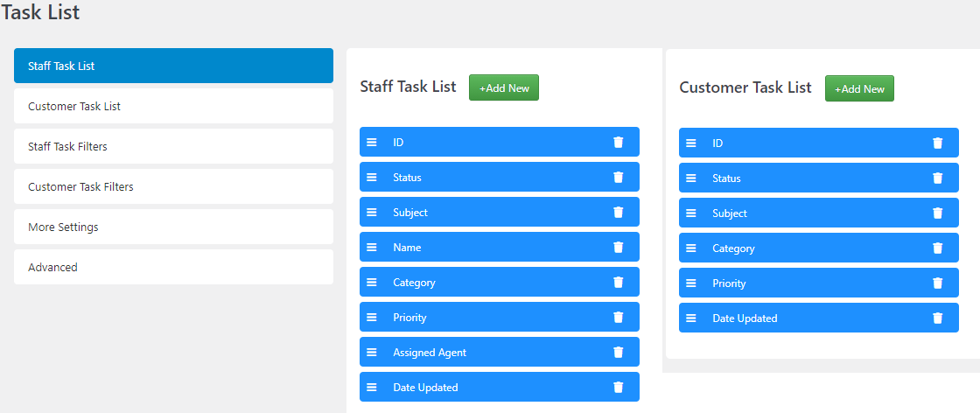Click drag handle on Assigned Agent row
The height and width of the screenshot is (420, 980).
[371, 352]
